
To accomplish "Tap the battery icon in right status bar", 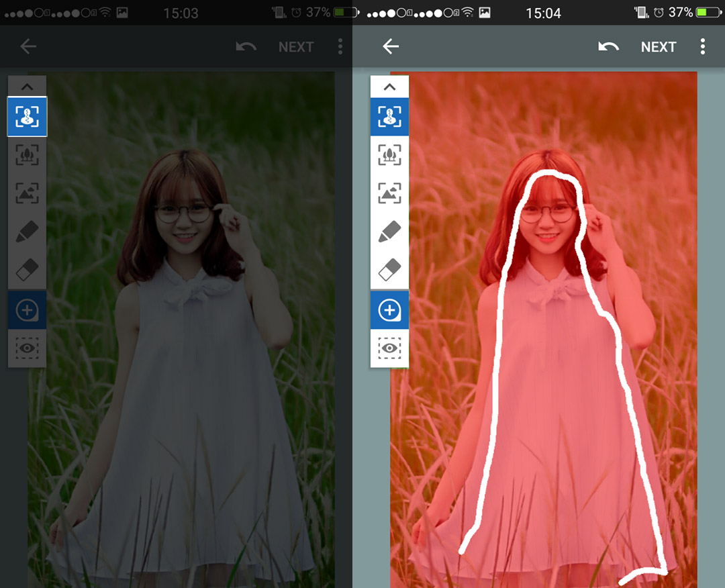I will (x=708, y=12).
